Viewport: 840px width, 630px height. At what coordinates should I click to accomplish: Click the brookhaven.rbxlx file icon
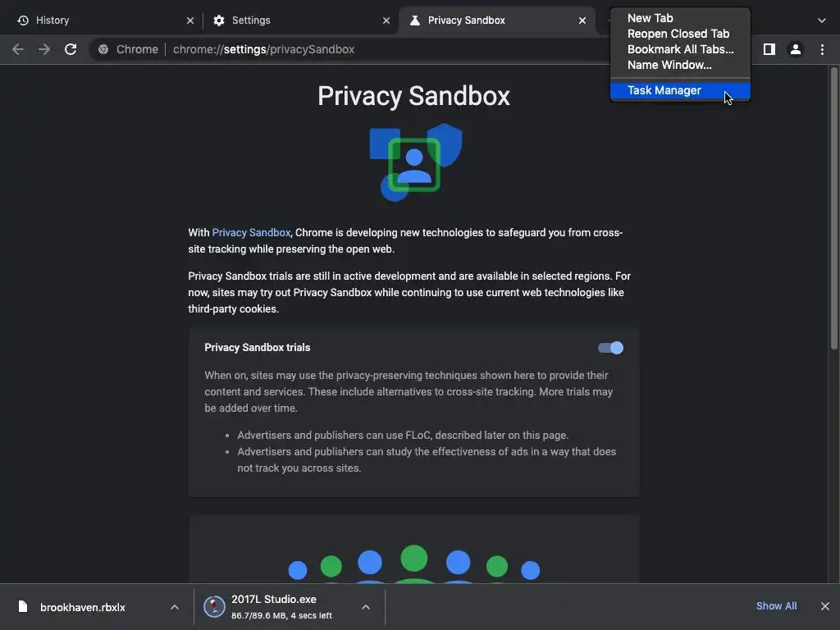22,606
